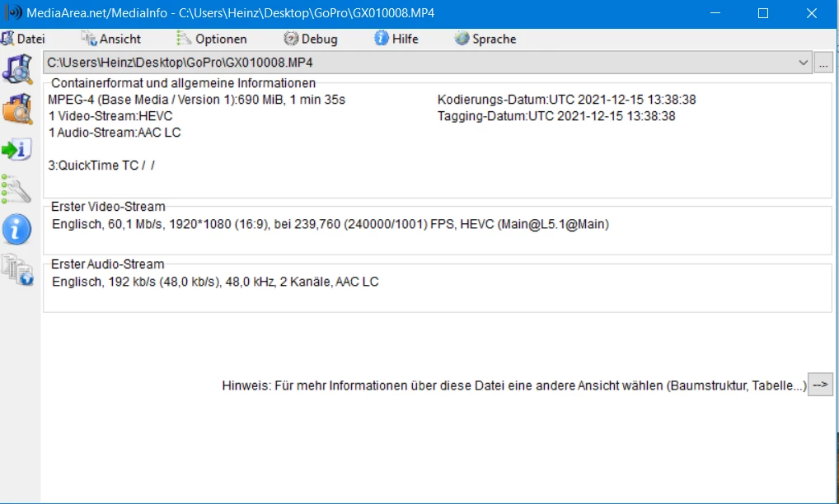Click the 'Erster Video-Stream' group label
The width and height of the screenshot is (839, 504).
click(x=108, y=207)
